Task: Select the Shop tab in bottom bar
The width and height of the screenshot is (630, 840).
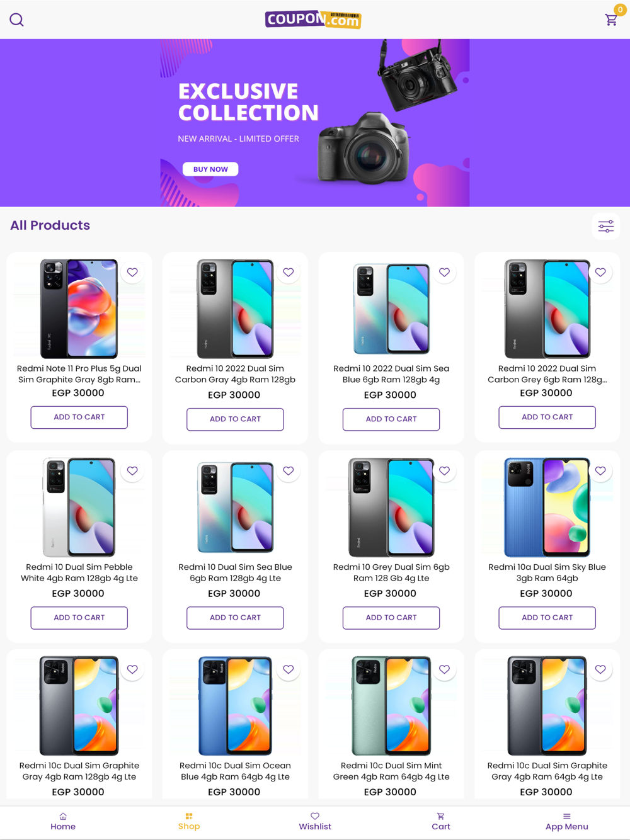Action: 189,822
